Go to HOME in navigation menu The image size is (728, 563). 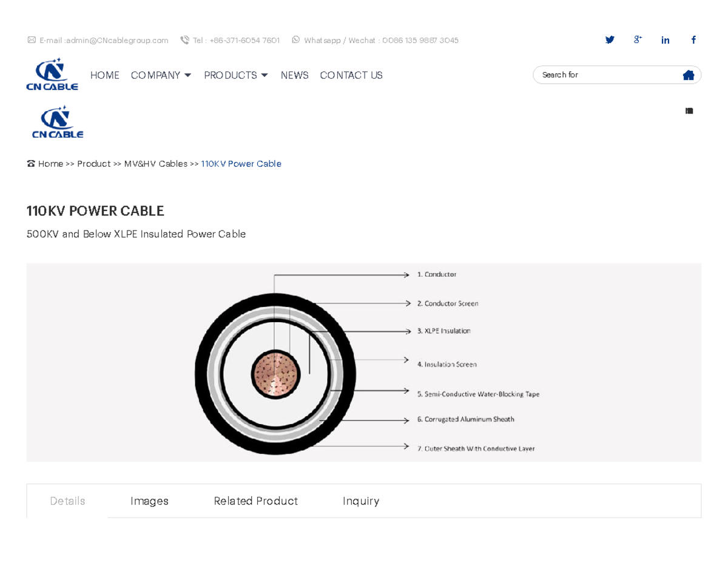pyautogui.click(x=105, y=75)
